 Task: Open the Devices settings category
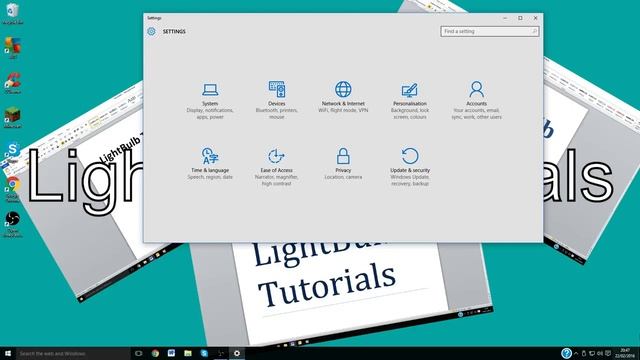[x=276, y=100]
